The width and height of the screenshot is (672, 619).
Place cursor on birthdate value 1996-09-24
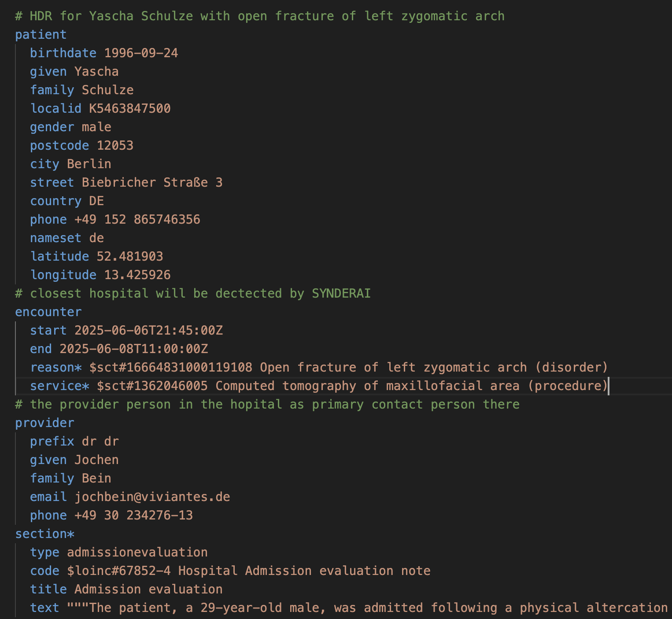pos(141,53)
